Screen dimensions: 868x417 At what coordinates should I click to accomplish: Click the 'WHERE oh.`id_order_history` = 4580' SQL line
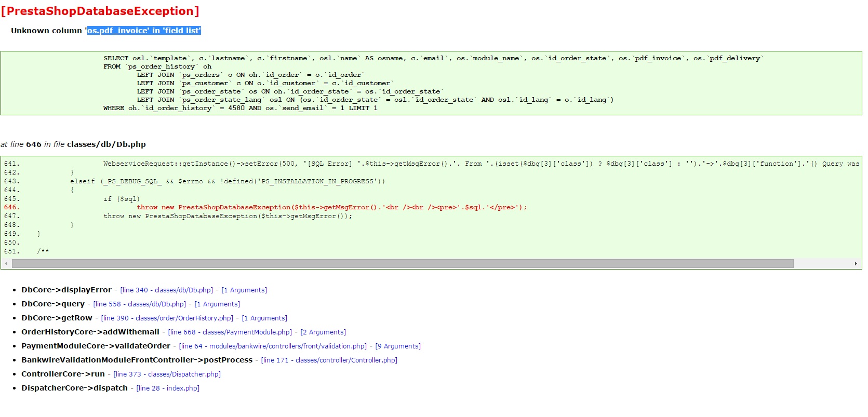(241, 108)
